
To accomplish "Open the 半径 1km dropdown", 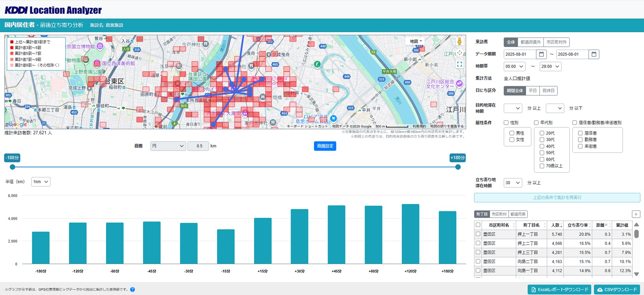I will [41, 182].
